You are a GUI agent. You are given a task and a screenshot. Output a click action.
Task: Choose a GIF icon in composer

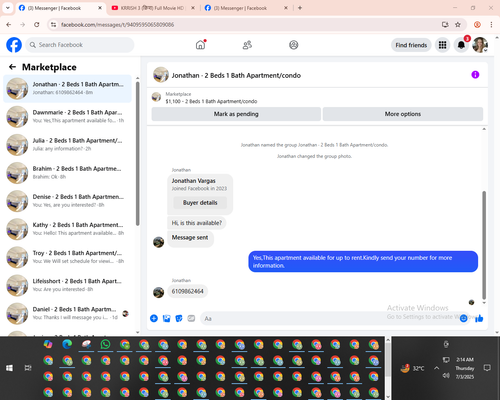coord(191,318)
